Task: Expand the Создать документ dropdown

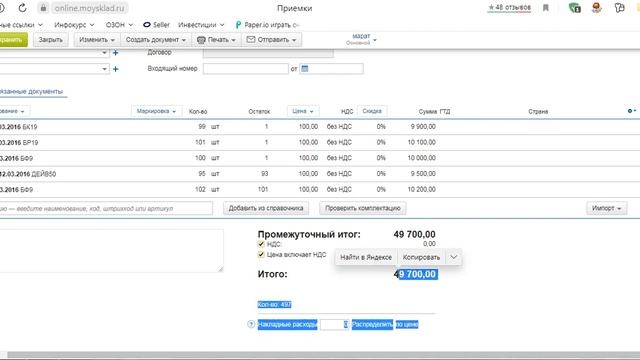Action: (x=156, y=40)
